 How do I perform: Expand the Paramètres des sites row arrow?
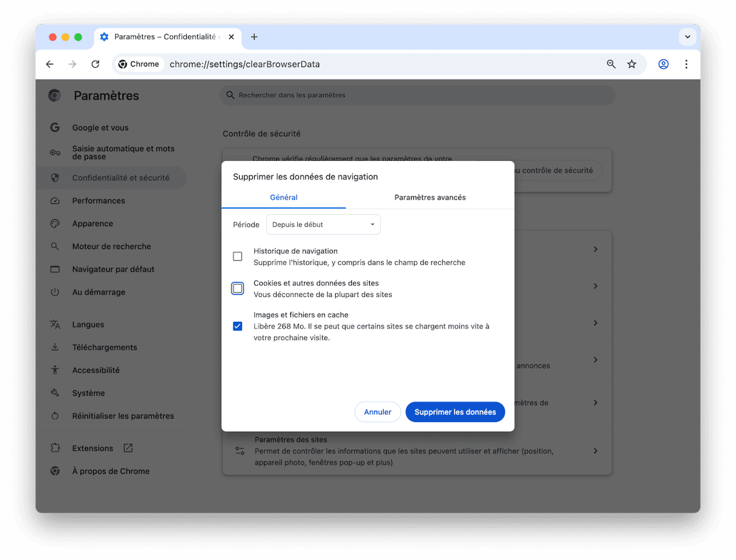coord(595,451)
